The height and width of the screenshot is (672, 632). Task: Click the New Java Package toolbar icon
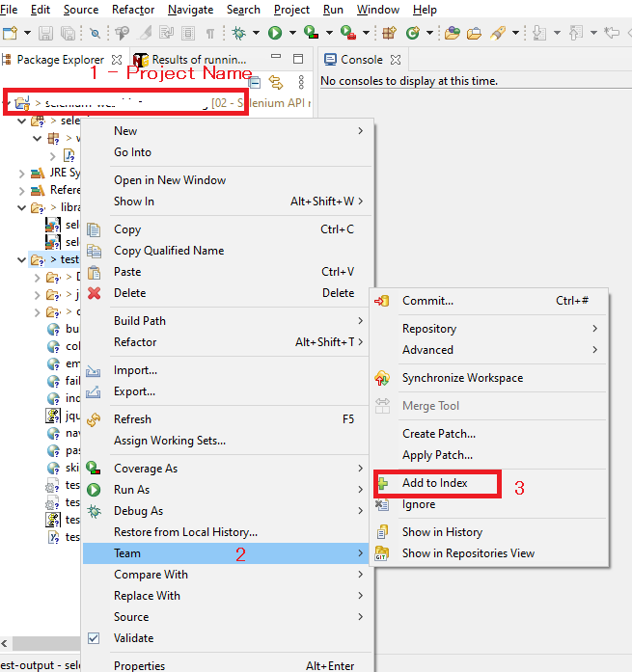coord(389,33)
